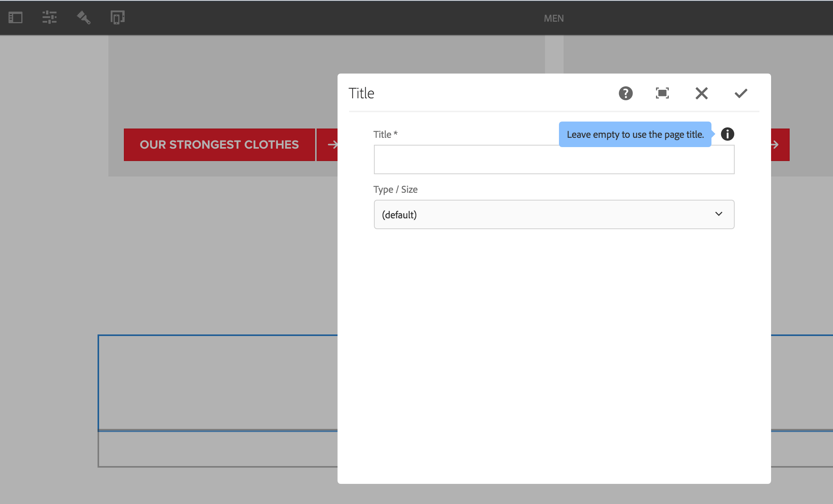This screenshot has width=833, height=504.
Task: Dismiss the 'Leave empty' tooltip bubble
Action: click(635, 134)
